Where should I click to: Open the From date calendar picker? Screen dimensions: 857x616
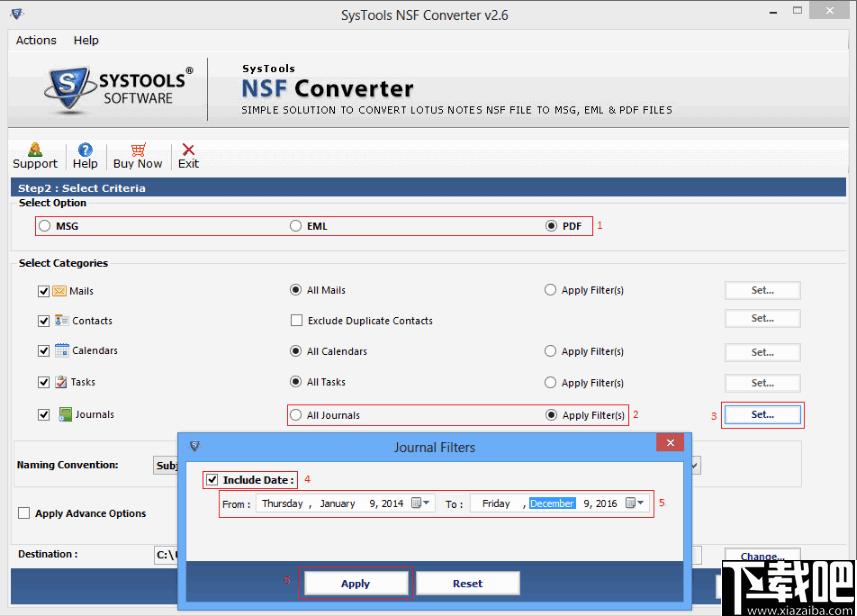420,503
